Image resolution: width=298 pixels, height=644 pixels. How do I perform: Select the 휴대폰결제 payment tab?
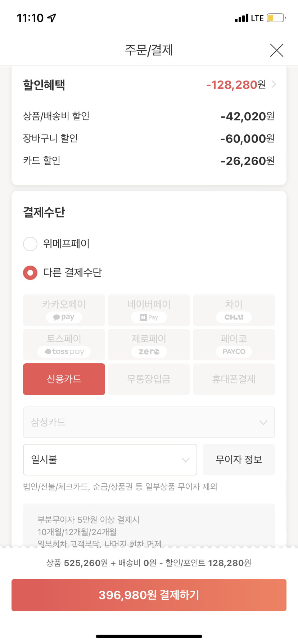234,379
